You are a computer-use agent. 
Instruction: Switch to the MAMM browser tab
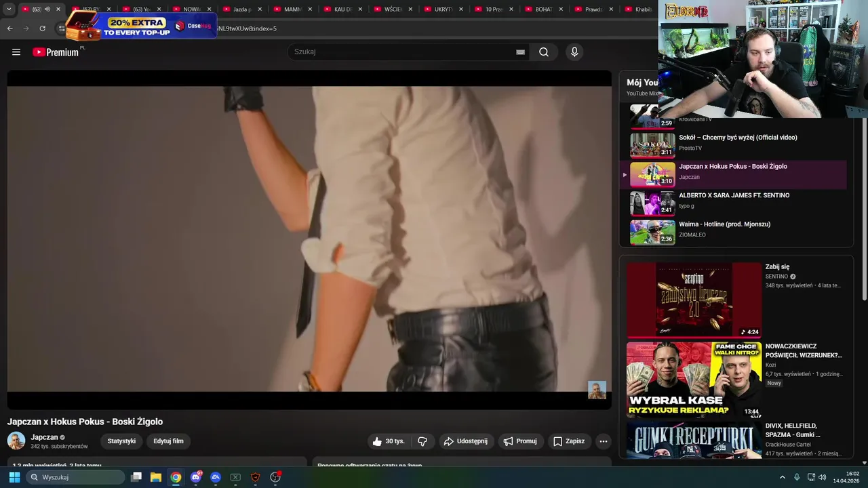(x=292, y=9)
